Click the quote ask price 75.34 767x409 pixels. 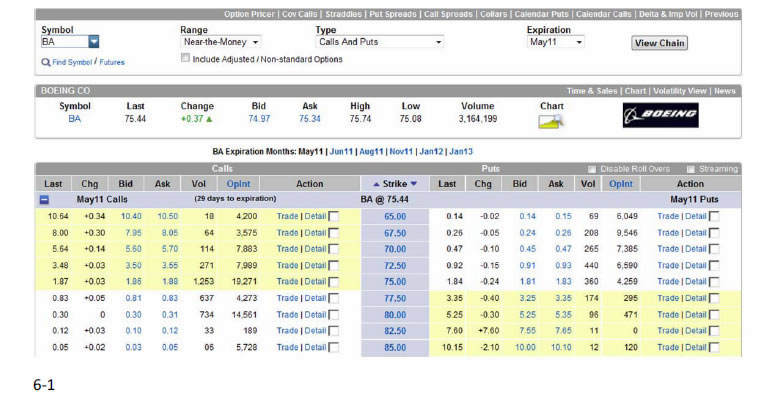point(310,119)
